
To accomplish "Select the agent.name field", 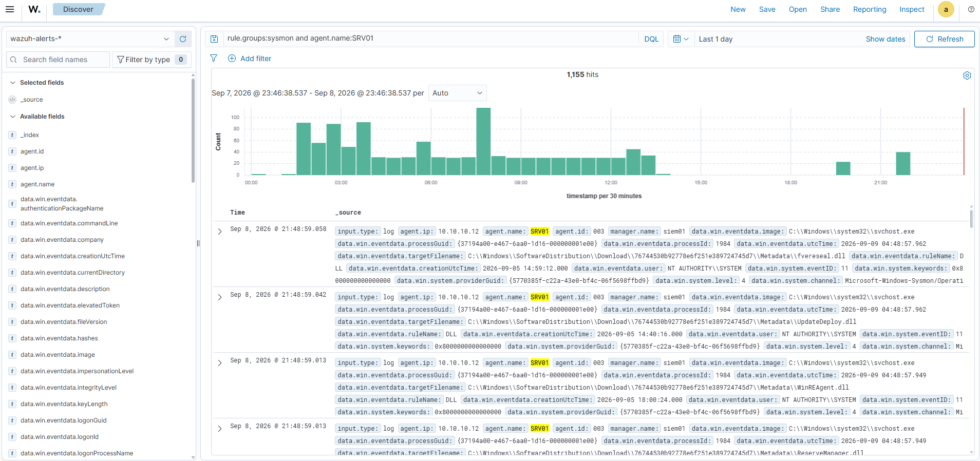I will [37, 184].
